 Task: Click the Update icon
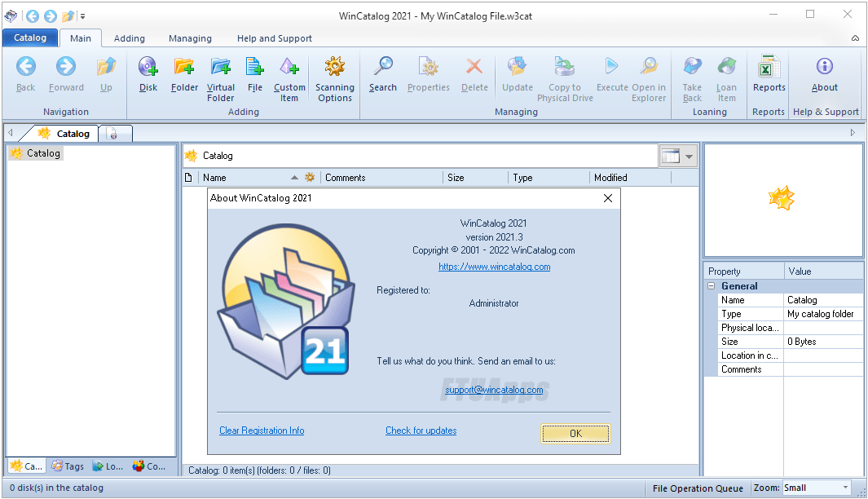pyautogui.click(x=517, y=67)
